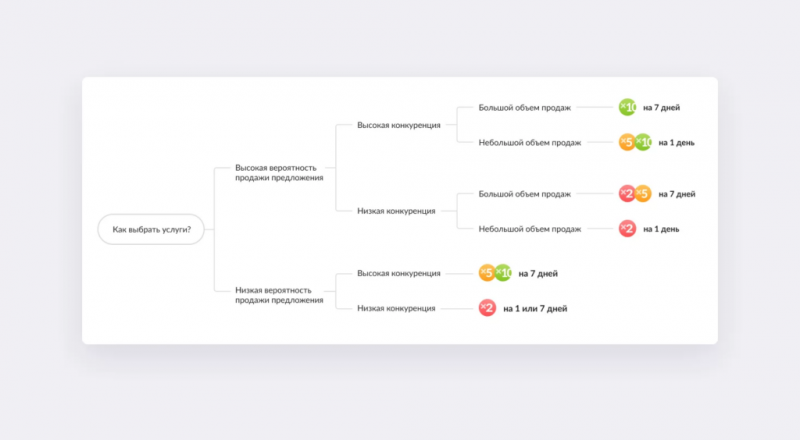Select "Высокая вероятность продажи предложения" node
Image resolution: width=800 pixels, height=440 pixels.
pyautogui.click(x=279, y=172)
